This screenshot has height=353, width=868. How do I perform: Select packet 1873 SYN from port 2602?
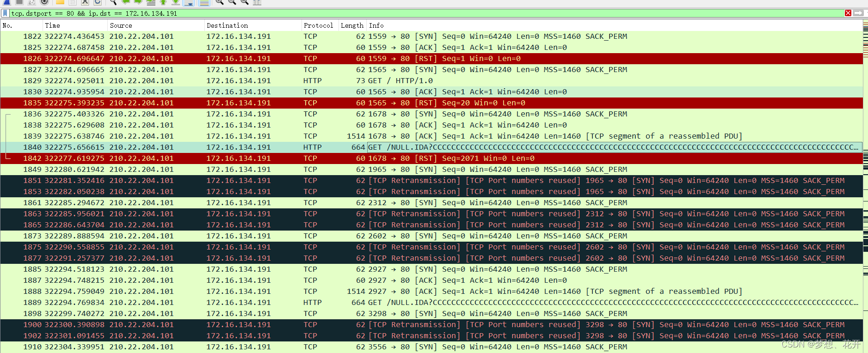pyautogui.click(x=431, y=236)
